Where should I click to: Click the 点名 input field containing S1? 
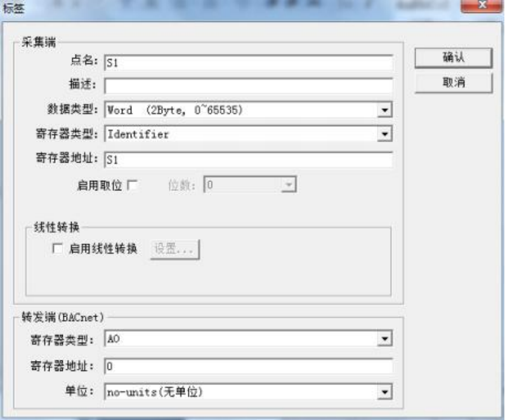pyautogui.click(x=248, y=62)
